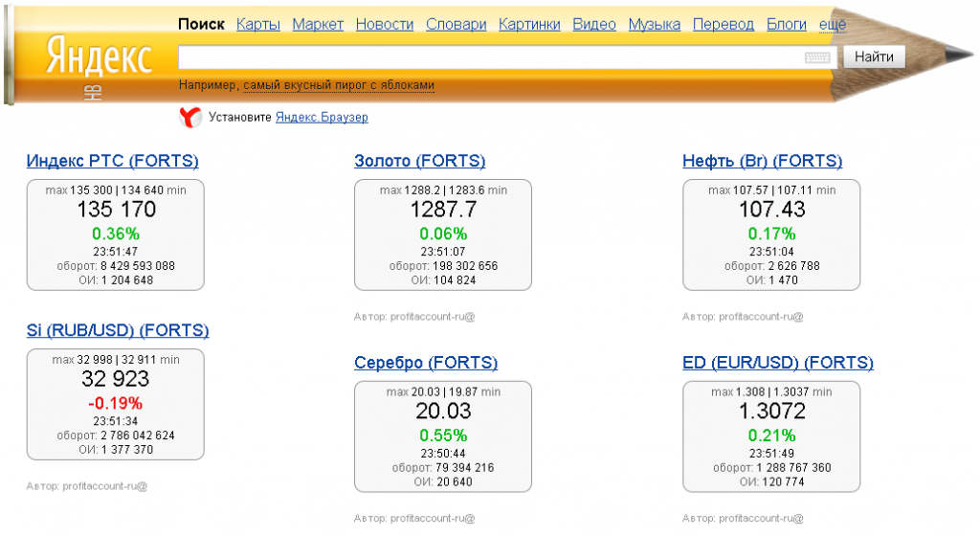Viewport: 980px width, 536px height.
Task: Click the max 107.57 | 107.11 min line
Action: point(772,190)
